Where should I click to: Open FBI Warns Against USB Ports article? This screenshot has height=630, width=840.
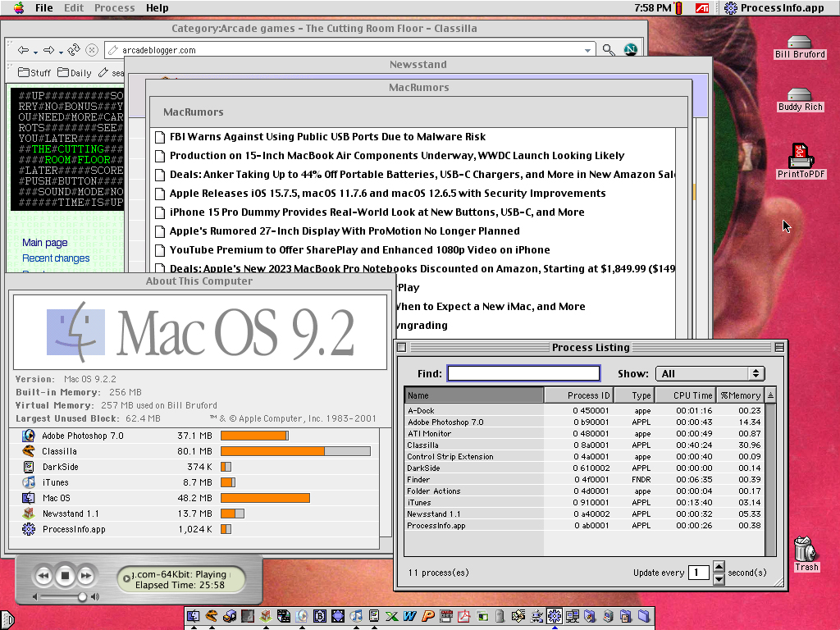[x=327, y=137]
